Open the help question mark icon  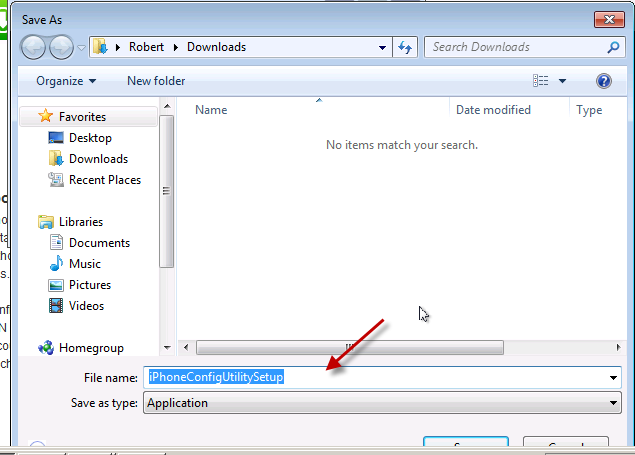[603, 81]
